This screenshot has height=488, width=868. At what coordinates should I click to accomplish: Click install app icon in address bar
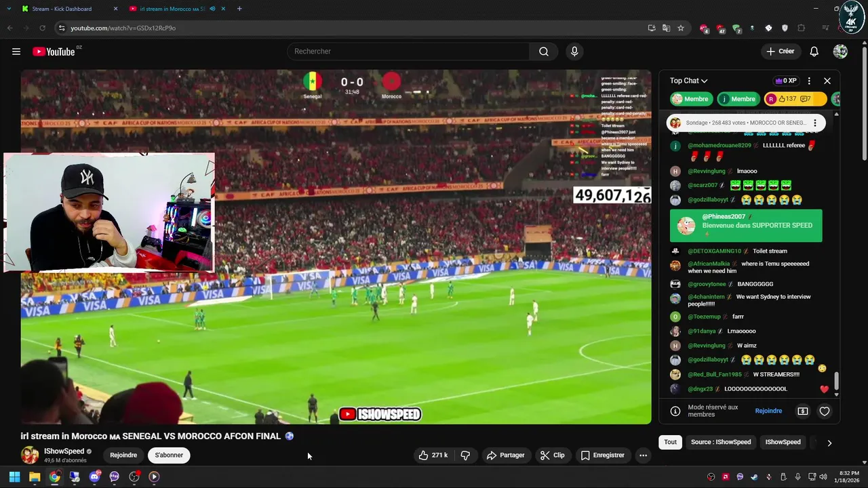pyautogui.click(x=652, y=28)
